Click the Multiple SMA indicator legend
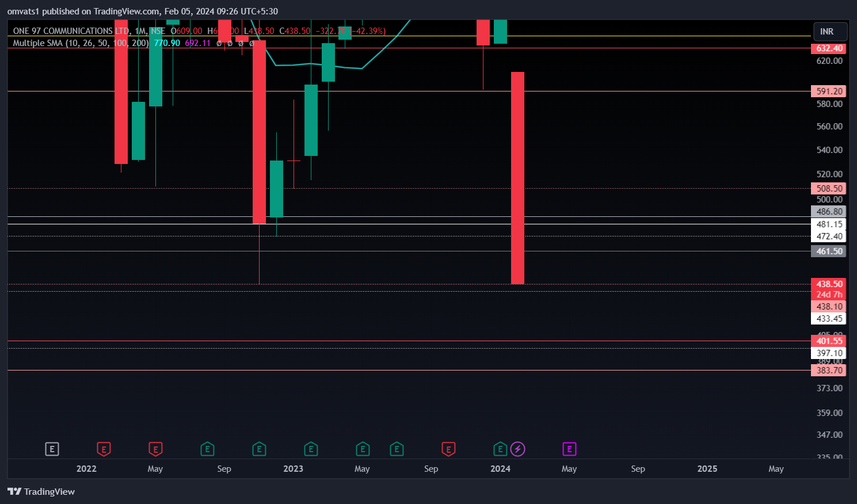Screen dimensions: 857x504 [81, 43]
